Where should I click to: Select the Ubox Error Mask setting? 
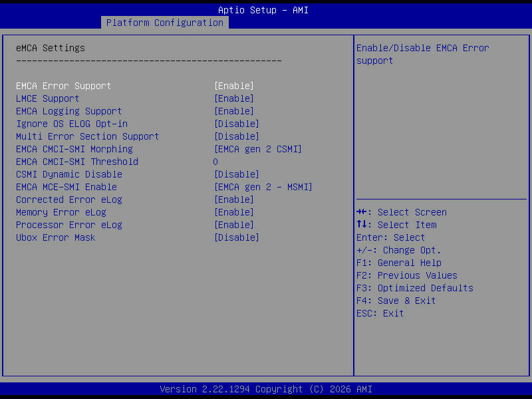click(56, 237)
